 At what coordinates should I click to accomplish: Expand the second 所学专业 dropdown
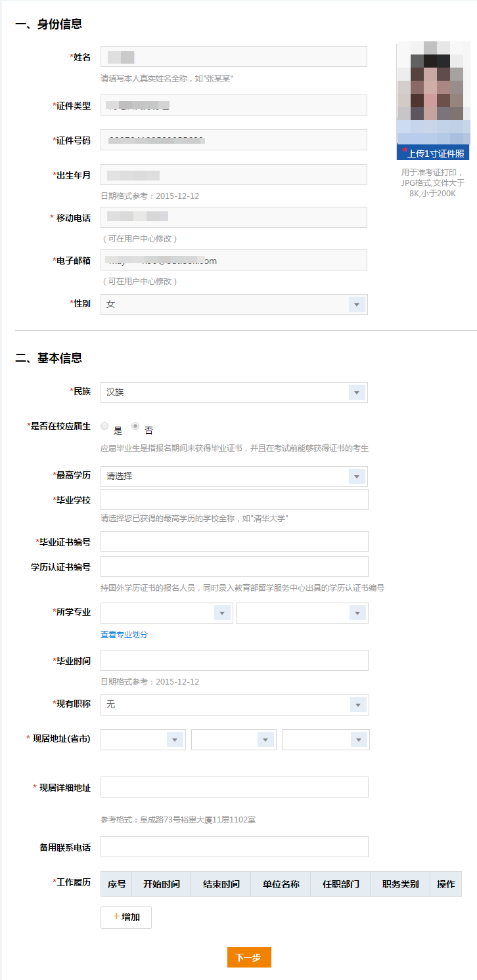302,613
